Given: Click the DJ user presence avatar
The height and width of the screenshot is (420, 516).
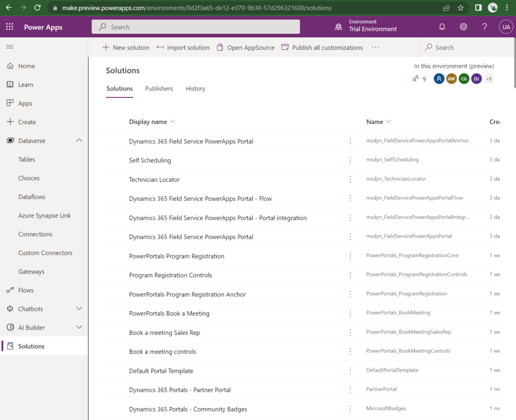Looking at the screenshot, I should tap(476, 79).
